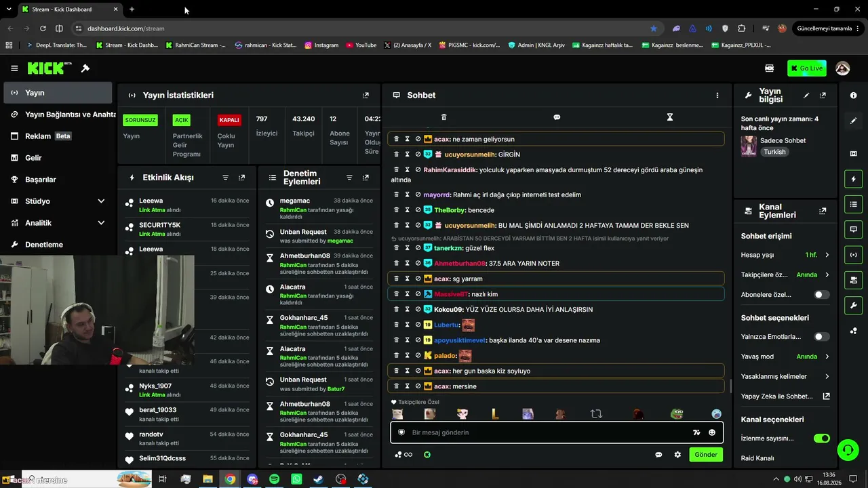
Task: Expand the Analitik sidebar section
Action: [101, 223]
